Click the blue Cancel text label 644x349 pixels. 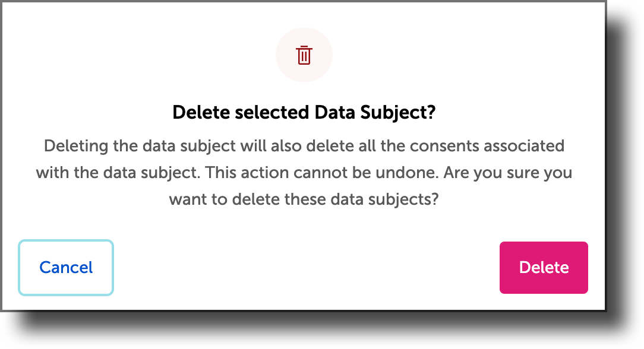tap(65, 268)
